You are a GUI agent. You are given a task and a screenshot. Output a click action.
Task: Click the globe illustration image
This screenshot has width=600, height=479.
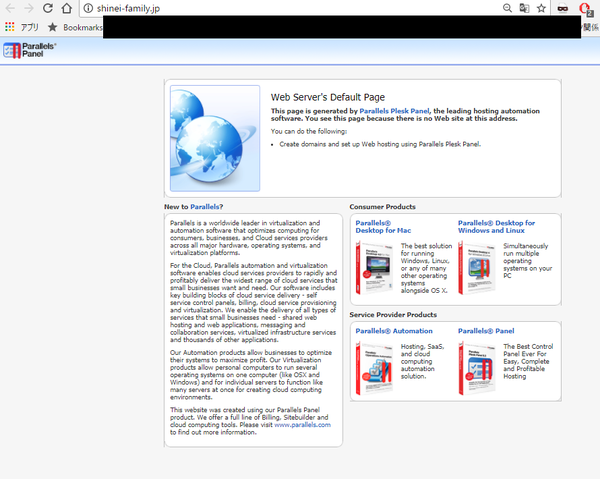215,138
